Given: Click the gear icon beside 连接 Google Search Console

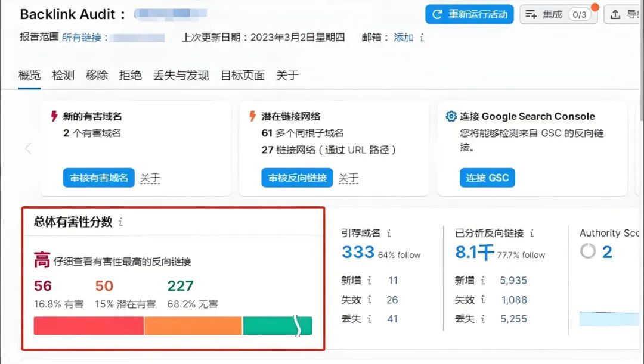Looking at the screenshot, I should click(x=451, y=116).
